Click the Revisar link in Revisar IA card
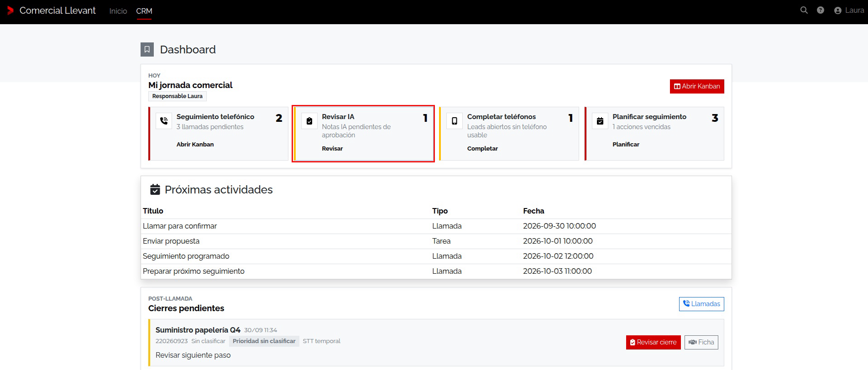Viewport: 868px width, 370px height. point(332,148)
